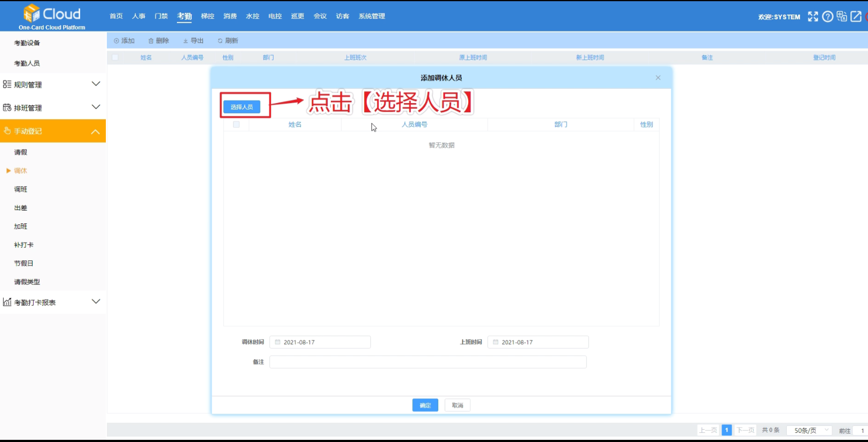Click the Cloud platform logo
This screenshot has height=442, width=868.
click(52, 17)
